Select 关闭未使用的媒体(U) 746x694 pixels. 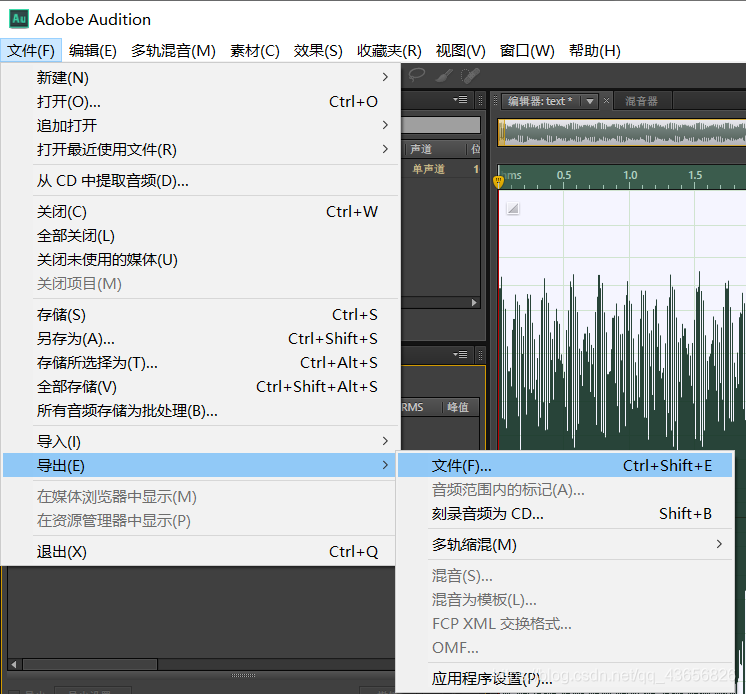coord(200,260)
